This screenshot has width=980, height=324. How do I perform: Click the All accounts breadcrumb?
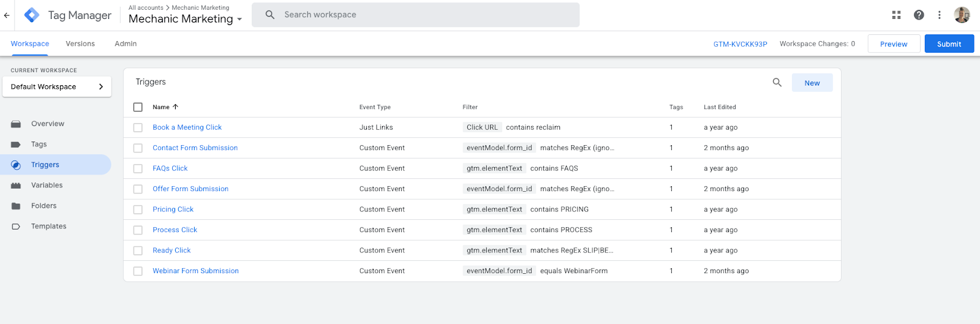pos(146,8)
